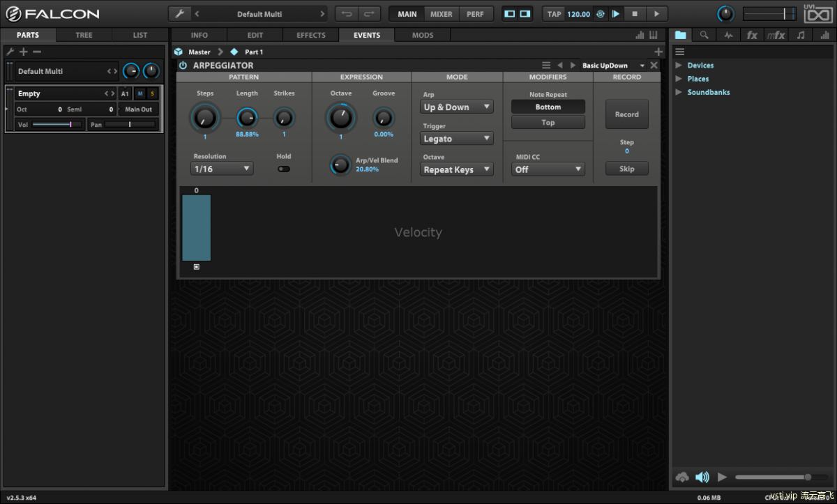Screen dimensions: 837x504
Task: Open the Trigger Legato dropdown
Action: [x=457, y=139]
